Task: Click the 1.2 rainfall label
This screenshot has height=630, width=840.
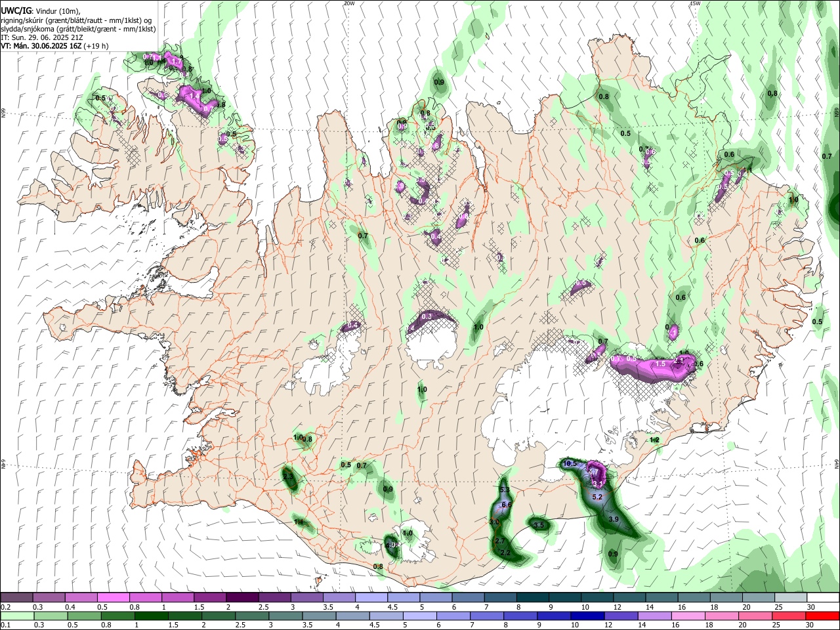Action: pos(654,440)
